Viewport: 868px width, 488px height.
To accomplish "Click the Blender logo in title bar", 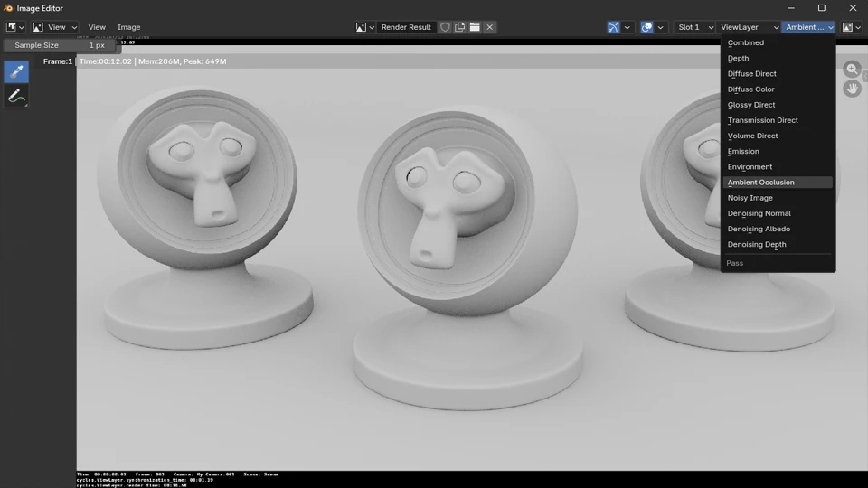I will click(8, 8).
